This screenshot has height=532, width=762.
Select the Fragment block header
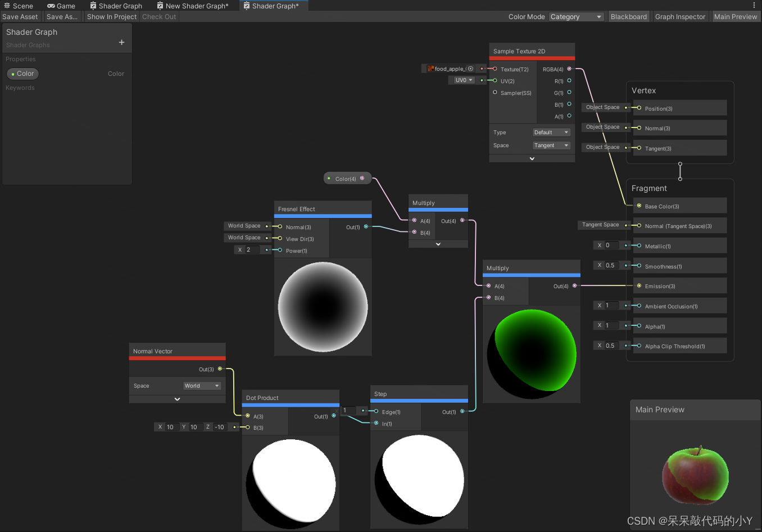point(649,188)
